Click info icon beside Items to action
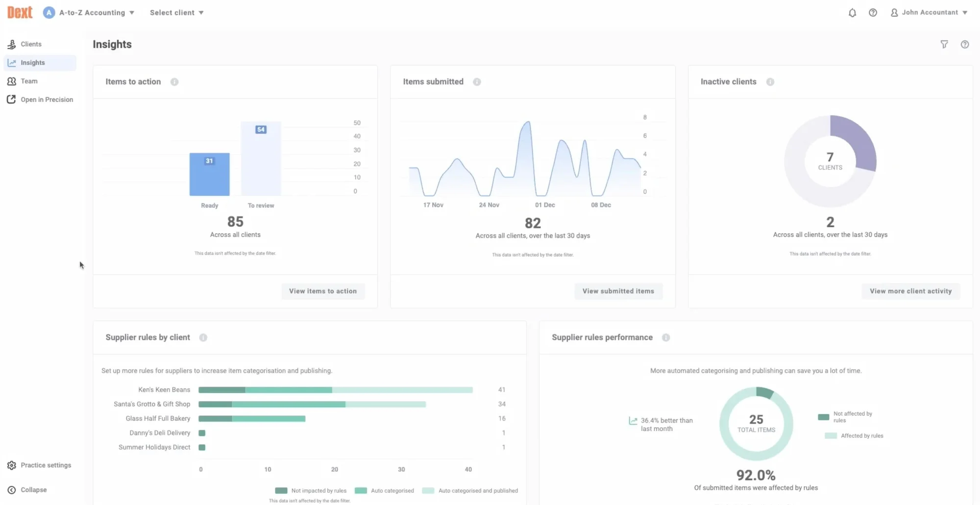 174,82
